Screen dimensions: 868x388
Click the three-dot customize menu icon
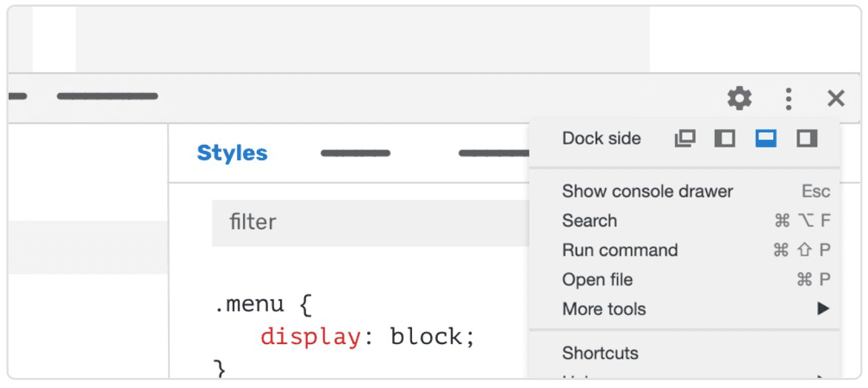click(788, 99)
